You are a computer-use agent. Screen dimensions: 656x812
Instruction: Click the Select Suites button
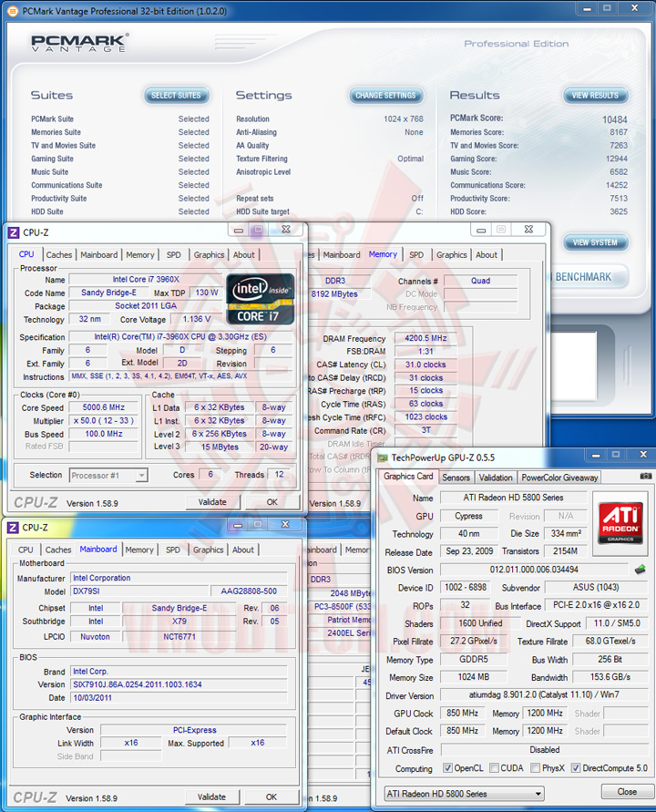[176, 96]
